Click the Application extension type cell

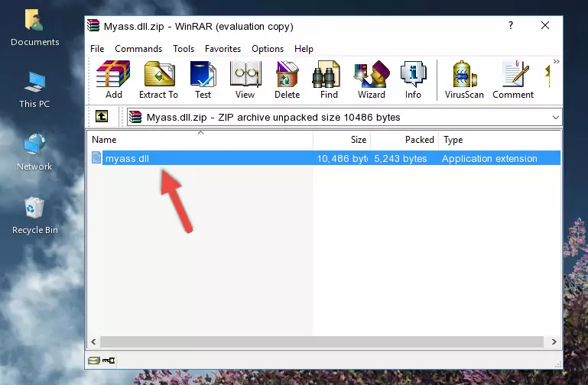pos(489,158)
